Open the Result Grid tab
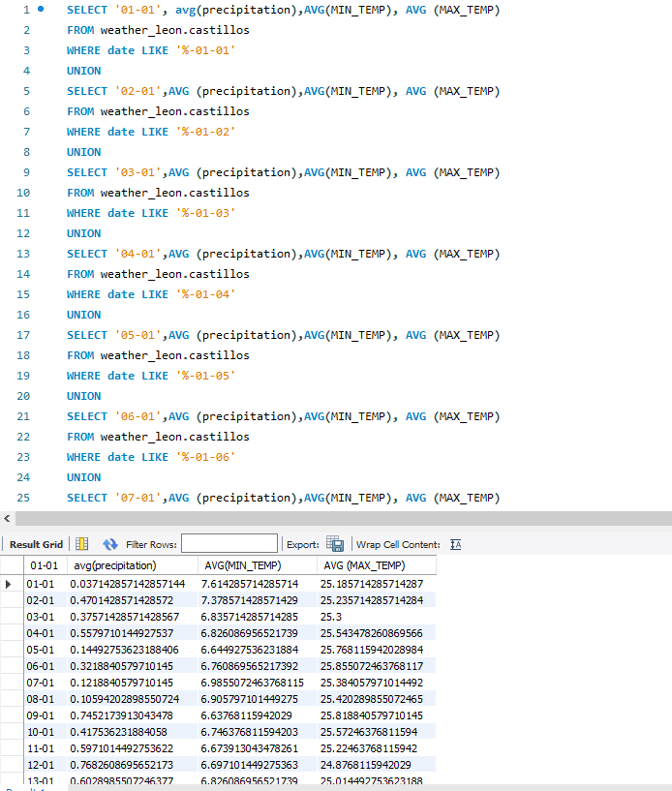The width and height of the screenshot is (672, 791). (36, 544)
